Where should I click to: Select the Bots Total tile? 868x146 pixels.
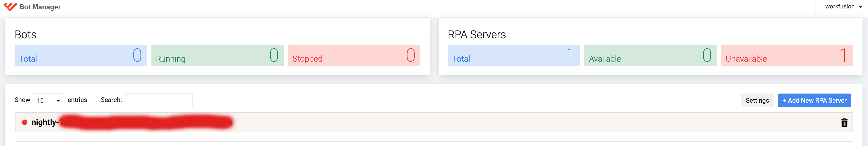tap(81, 55)
